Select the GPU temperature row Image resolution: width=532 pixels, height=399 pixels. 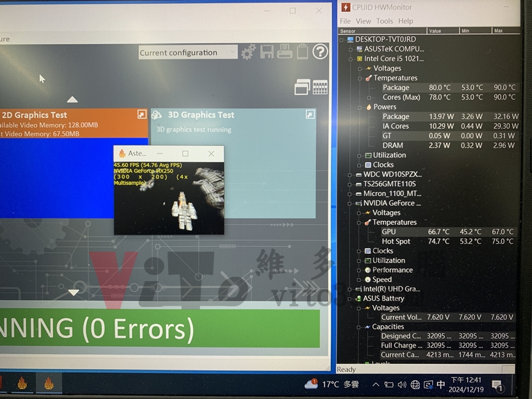[x=449, y=232]
